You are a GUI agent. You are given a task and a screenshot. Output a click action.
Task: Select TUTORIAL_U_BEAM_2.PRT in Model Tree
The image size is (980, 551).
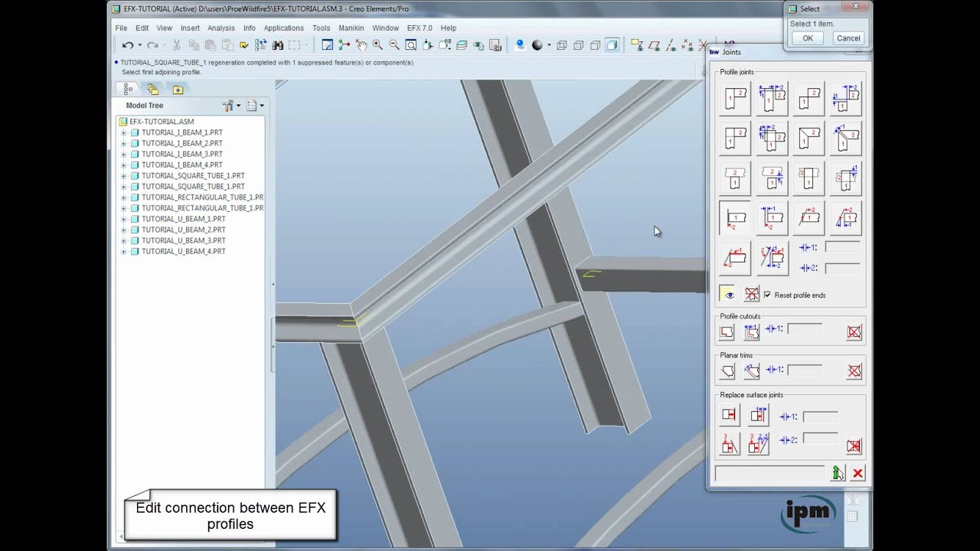coord(183,230)
